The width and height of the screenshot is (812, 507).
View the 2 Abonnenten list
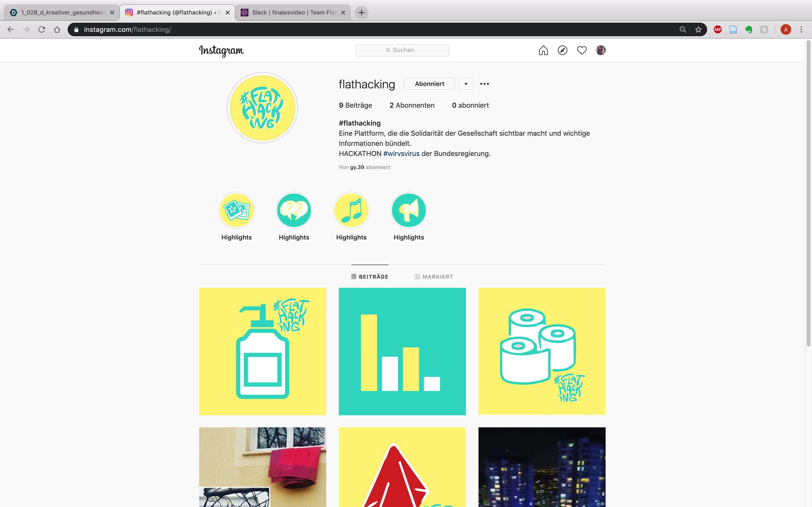coord(412,105)
